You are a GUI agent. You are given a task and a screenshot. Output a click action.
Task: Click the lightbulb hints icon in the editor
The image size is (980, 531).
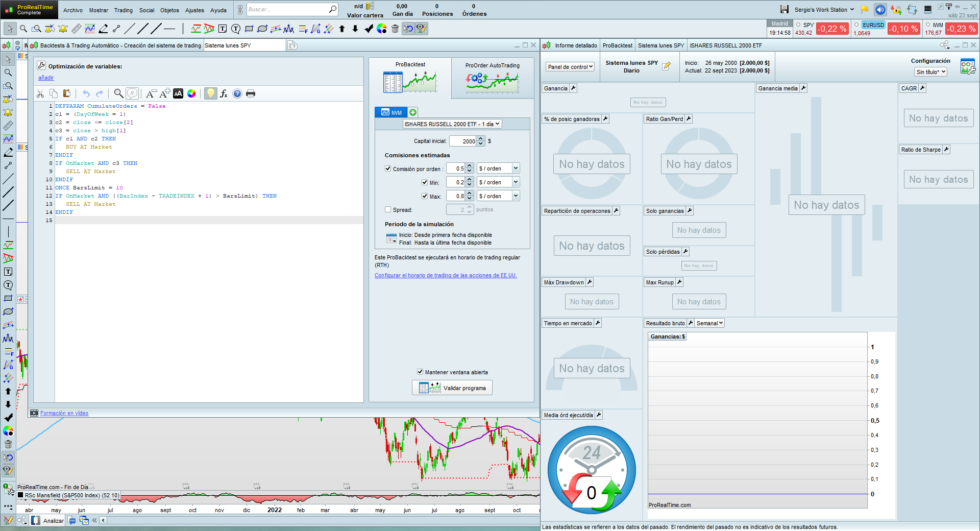coord(210,93)
